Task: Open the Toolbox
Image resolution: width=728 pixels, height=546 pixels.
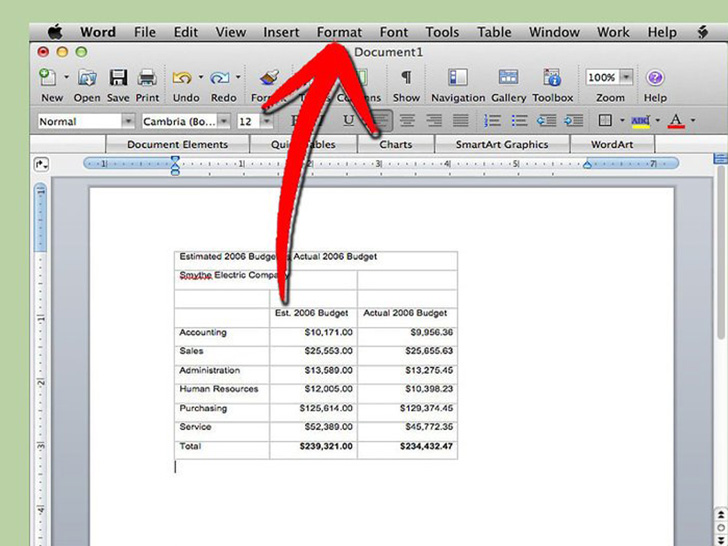Action: pos(552,77)
